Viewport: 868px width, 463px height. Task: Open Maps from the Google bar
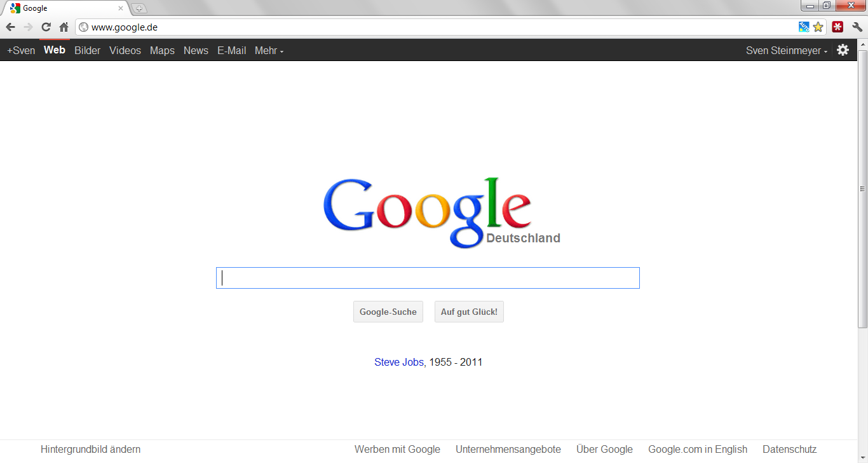coord(162,50)
